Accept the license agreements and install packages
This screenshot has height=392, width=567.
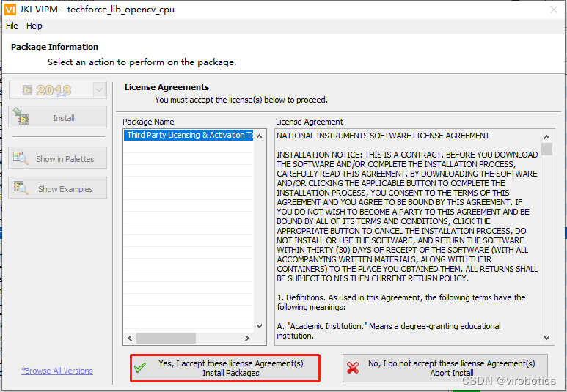225,368
